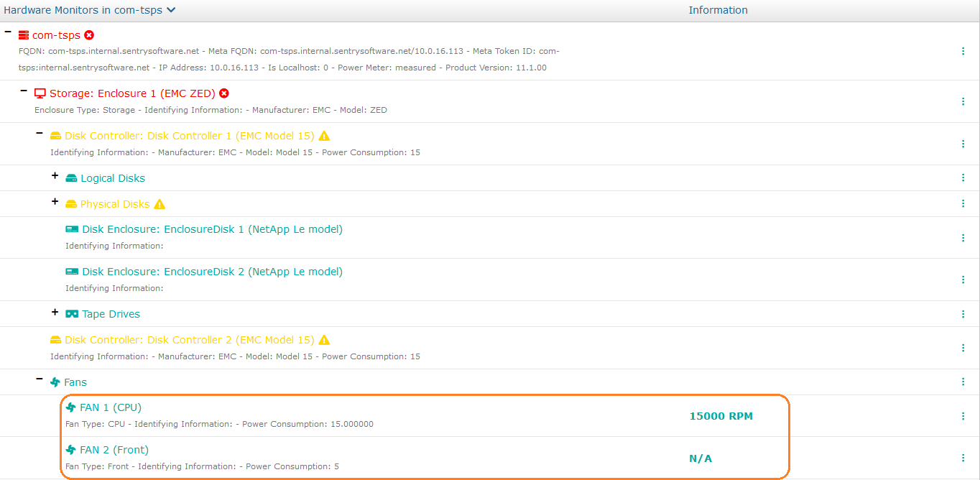Expand the Tape Drives node
This screenshot has height=480, width=980.
[x=55, y=312]
